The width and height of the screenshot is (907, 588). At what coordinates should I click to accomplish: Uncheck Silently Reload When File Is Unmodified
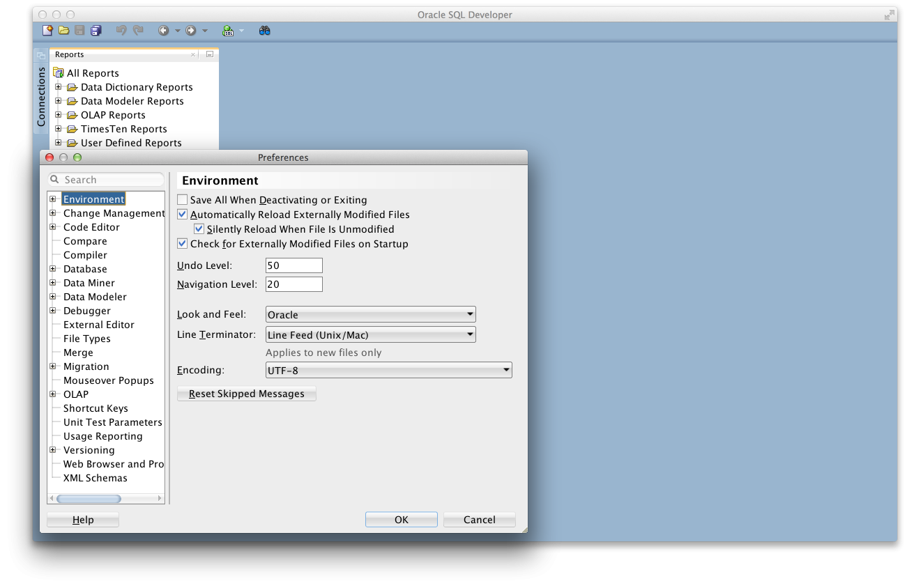199,229
